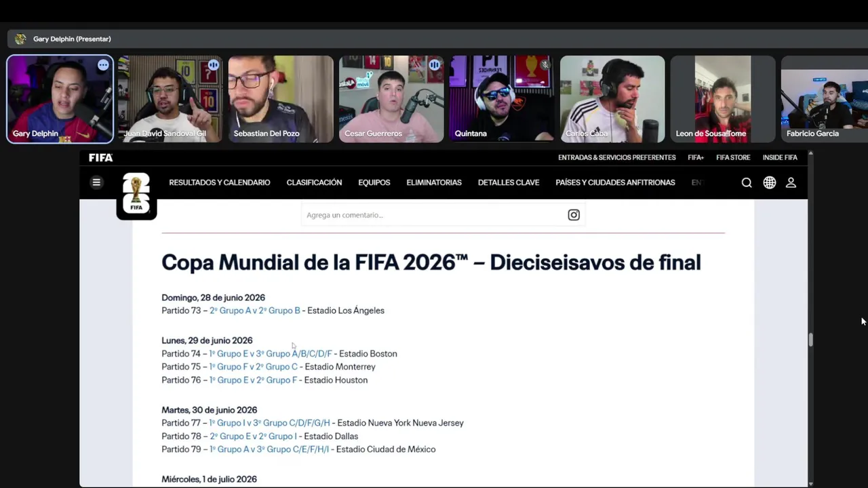Open Equipos menu item
The height and width of the screenshot is (488, 868).
(x=374, y=182)
